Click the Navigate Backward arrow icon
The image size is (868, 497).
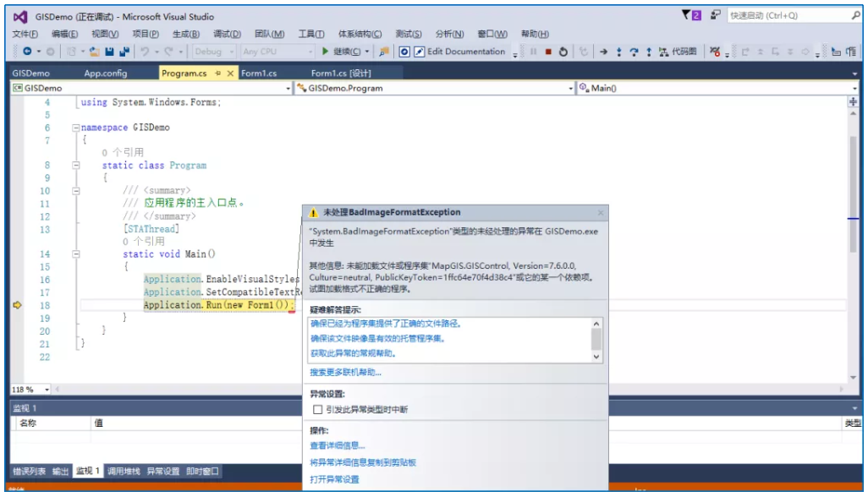(x=26, y=52)
